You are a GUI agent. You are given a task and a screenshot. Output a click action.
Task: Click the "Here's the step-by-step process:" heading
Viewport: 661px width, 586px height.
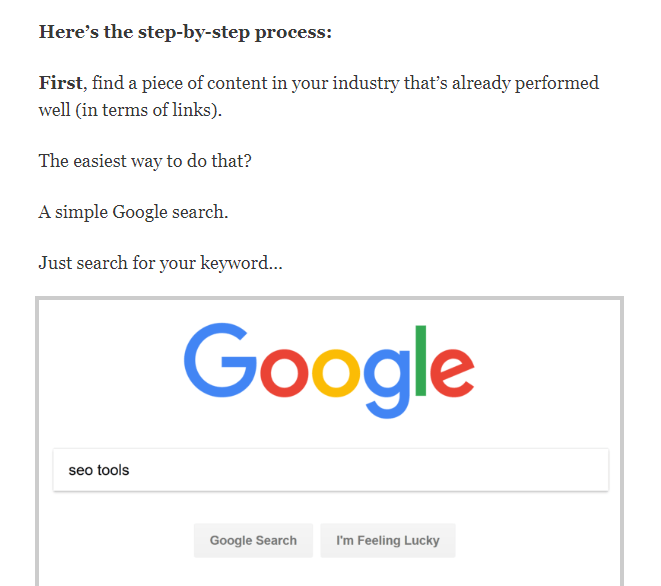[x=185, y=32]
